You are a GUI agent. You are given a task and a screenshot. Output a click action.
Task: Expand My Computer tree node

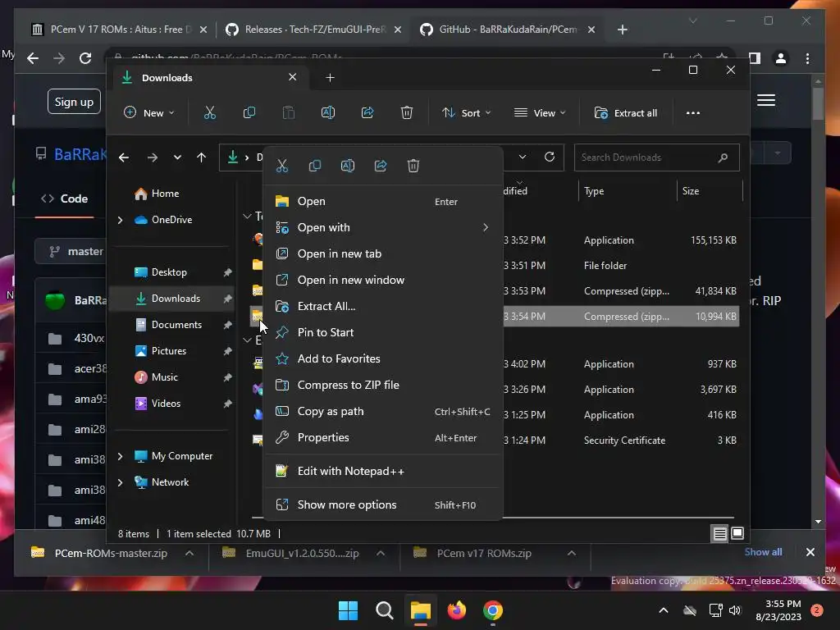point(120,456)
